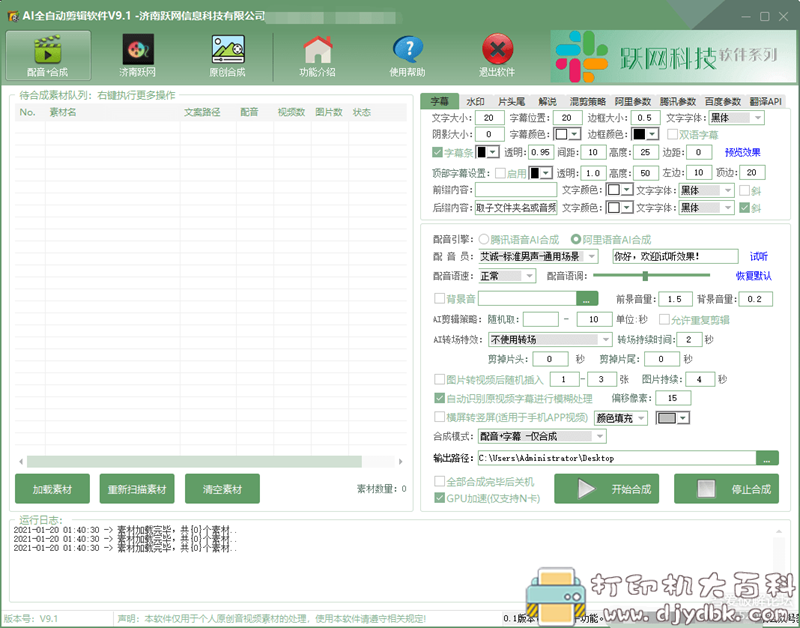Click the stop icon on 停止合成
The width and height of the screenshot is (800, 628).
(x=707, y=489)
